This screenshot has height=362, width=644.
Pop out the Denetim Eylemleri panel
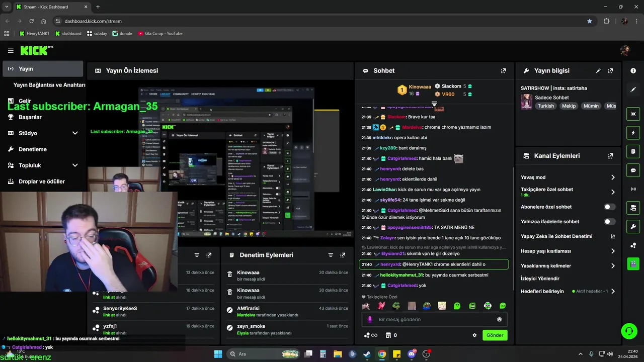point(343,255)
